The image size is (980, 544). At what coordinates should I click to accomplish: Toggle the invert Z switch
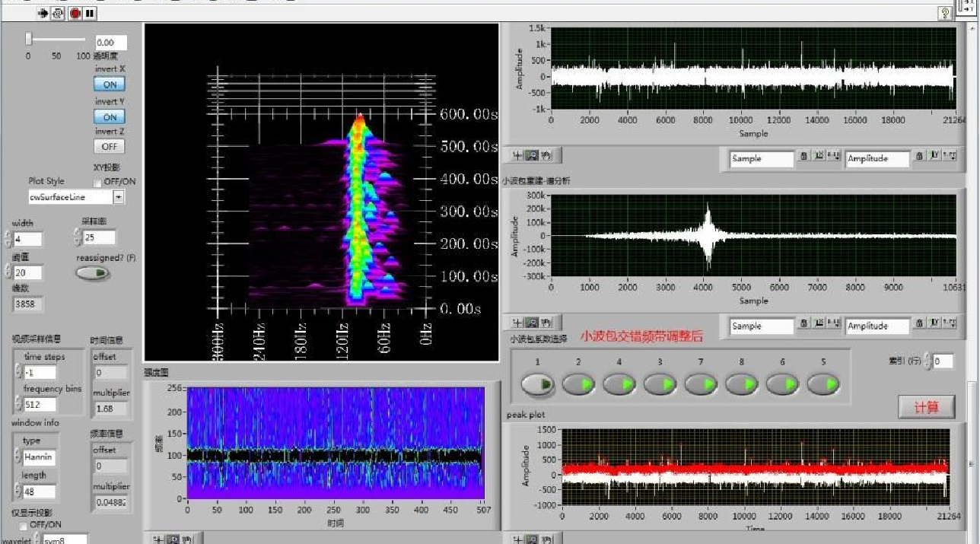(110, 146)
